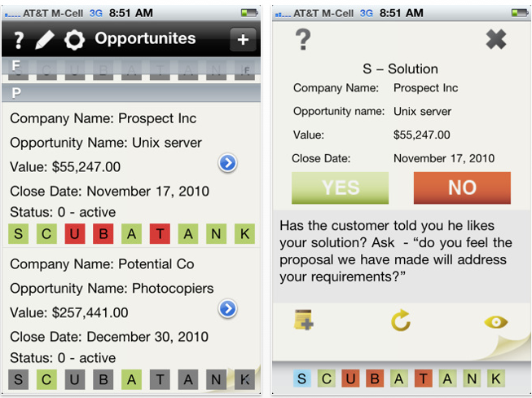Answer YES to the solution question
This screenshot has width=532, height=398.
point(340,188)
